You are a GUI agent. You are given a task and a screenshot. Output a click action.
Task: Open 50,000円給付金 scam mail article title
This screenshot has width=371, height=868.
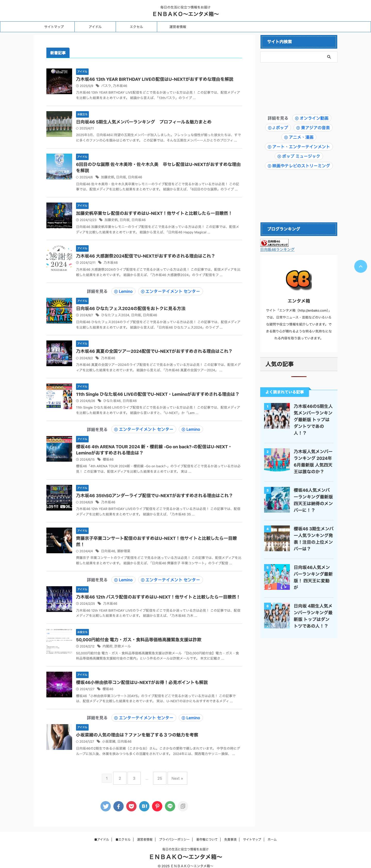(139, 639)
